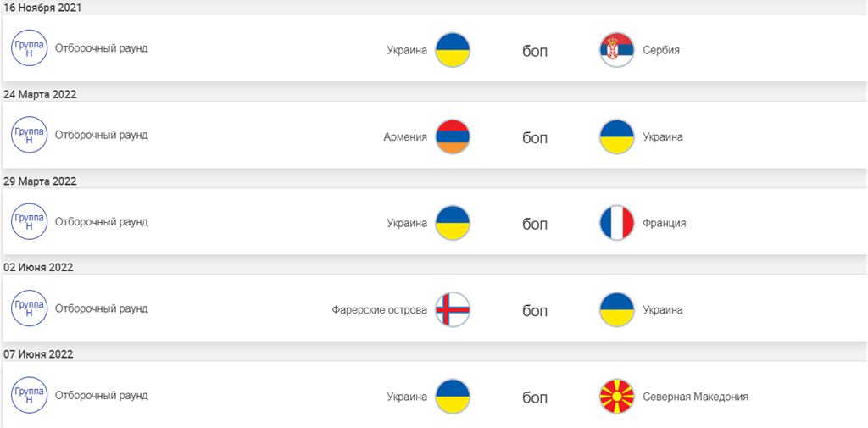Click the Serbia flag icon
Screen dimensions: 868x428
tap(616, 50)
